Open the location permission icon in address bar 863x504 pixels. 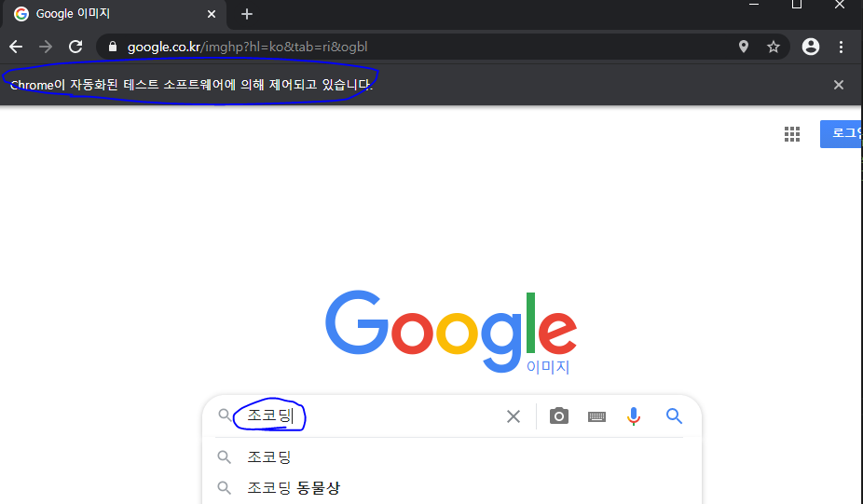click(744, 47)
